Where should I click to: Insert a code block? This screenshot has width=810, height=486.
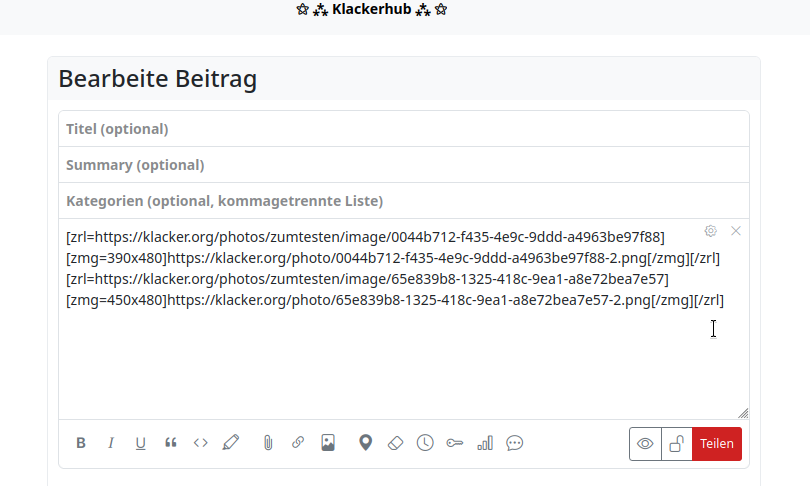pyautogui.click(x=201, y=443)
